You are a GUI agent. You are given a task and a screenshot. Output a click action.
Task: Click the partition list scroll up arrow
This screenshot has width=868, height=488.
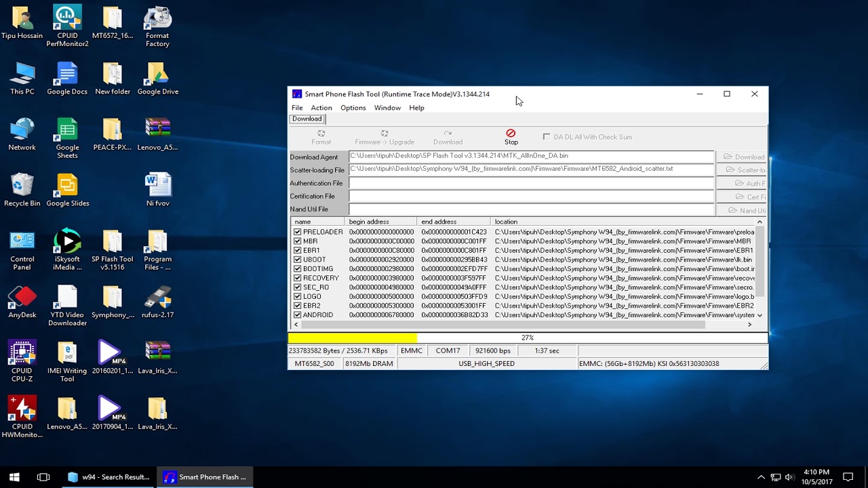tap(759, 222)
